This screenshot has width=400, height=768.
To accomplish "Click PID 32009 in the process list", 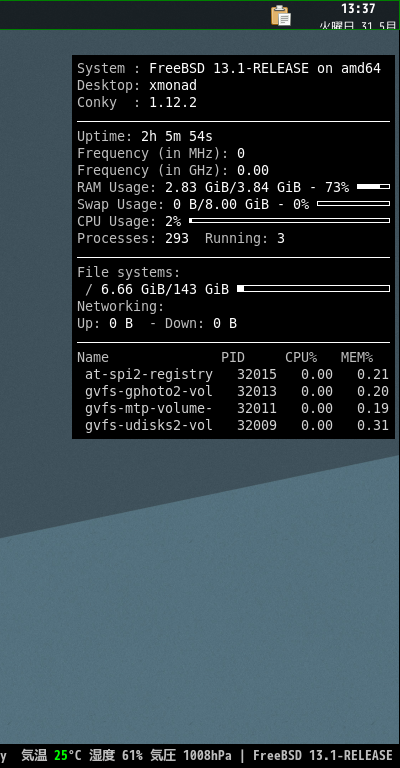I will pos(257,426).
